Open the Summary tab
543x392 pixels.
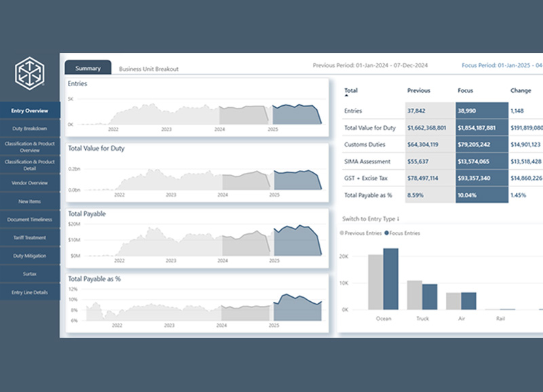pos(88,68)
